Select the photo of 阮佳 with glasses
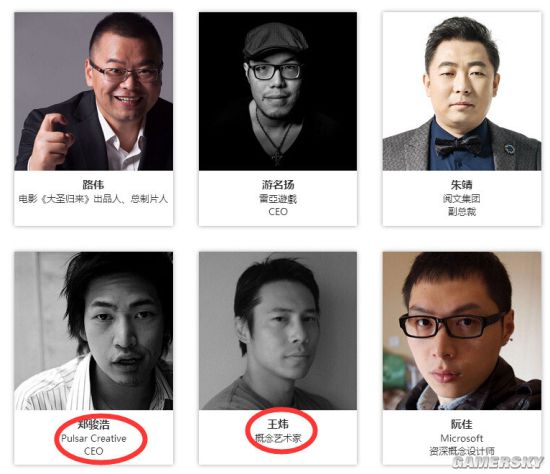This screenshot has width=550, height=474. 462,331
